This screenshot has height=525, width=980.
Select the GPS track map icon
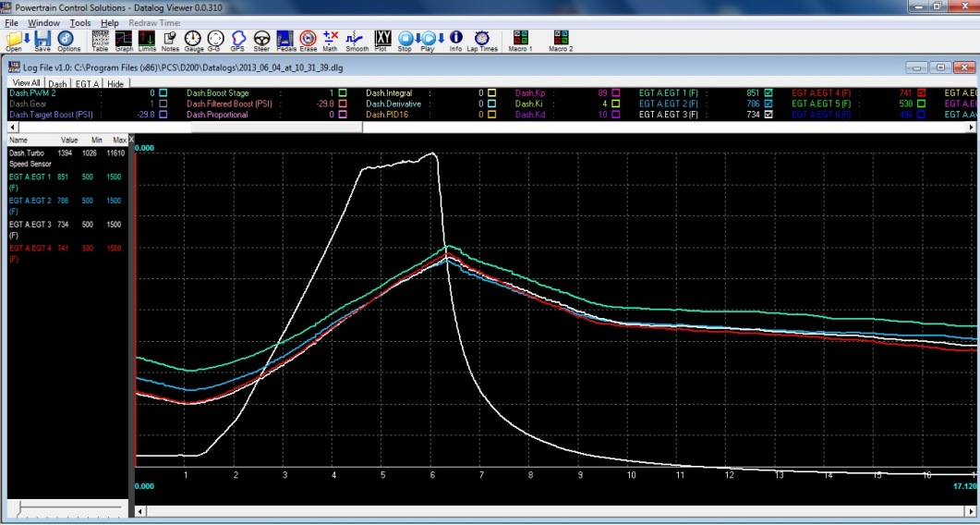pos(237,40)
